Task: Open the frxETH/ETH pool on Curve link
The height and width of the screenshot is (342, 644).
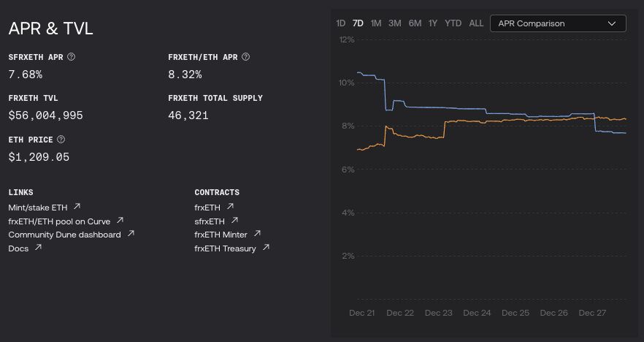Action: click(x=60, y=221)
